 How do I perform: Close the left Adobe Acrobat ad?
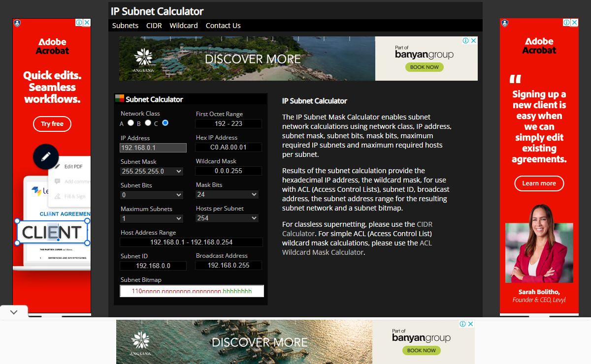tap(87, 23)
